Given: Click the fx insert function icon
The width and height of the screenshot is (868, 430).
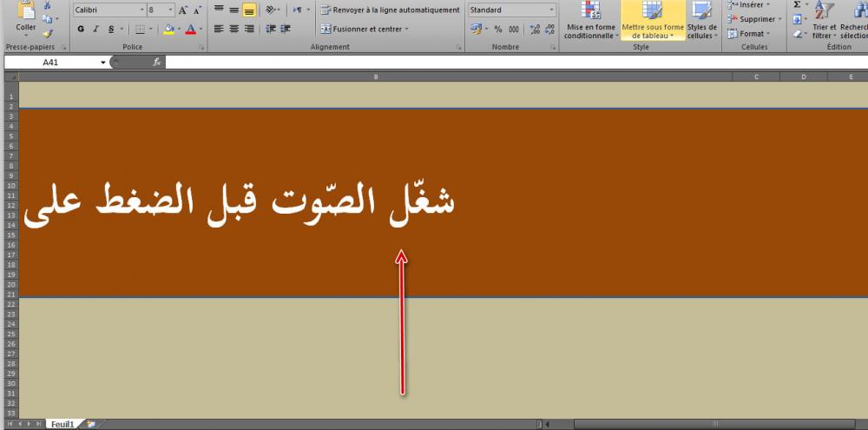Looking at the screenshot, I should [x=156, y=63].
